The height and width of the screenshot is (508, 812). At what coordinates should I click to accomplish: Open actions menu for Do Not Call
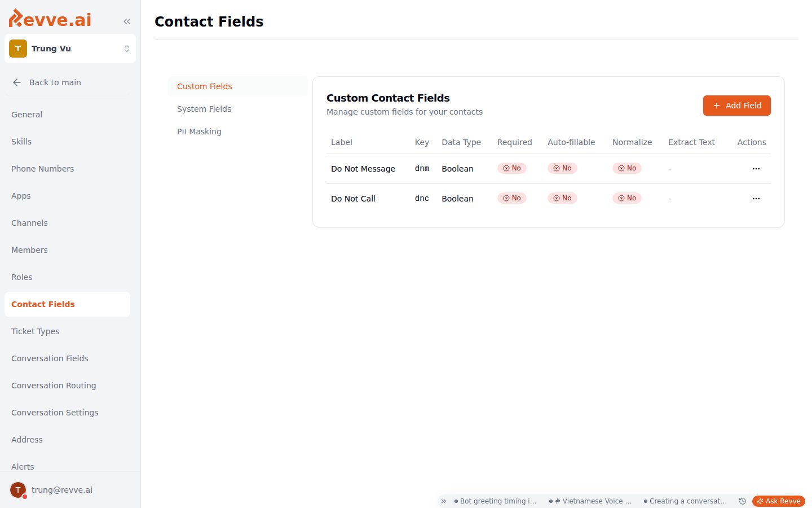pyautogui.click(x=756, y=199)
